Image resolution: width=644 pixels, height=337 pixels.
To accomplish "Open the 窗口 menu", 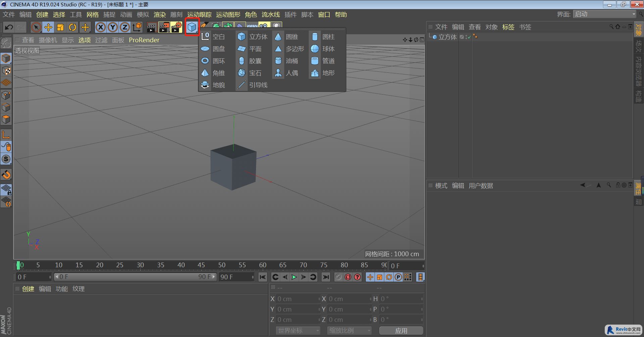I will tap(324, 15).
